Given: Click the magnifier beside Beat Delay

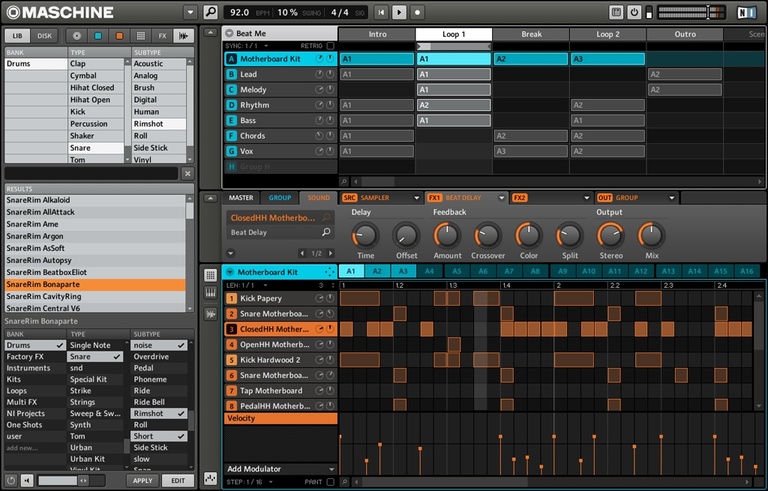Looking at the screenshot, I should coord(326,232).
